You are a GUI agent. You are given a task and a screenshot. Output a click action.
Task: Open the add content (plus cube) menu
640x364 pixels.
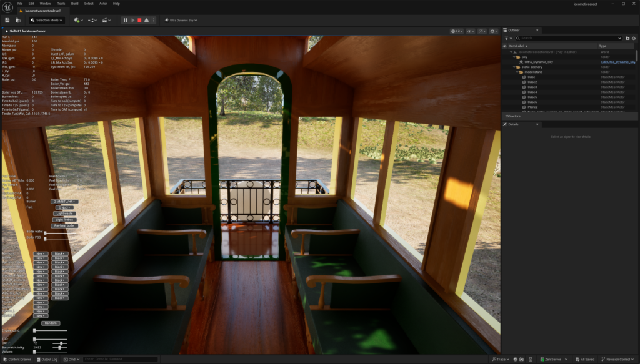(77, 20)
